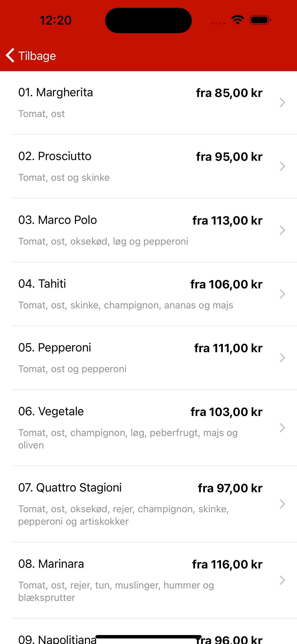Tap the chevron beside Tahiti
The image size is (297, 644).
tap(282, 294)
